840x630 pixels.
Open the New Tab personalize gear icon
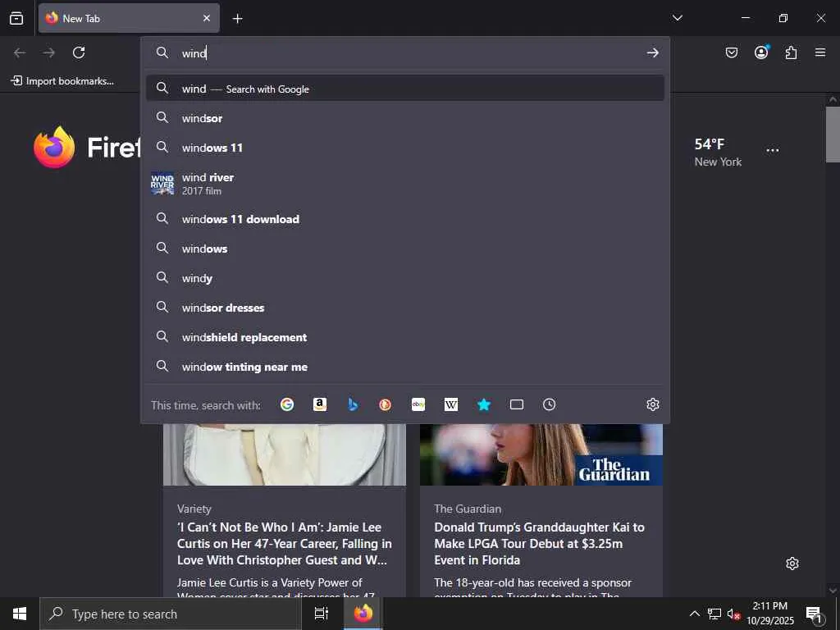coord(792,564)
